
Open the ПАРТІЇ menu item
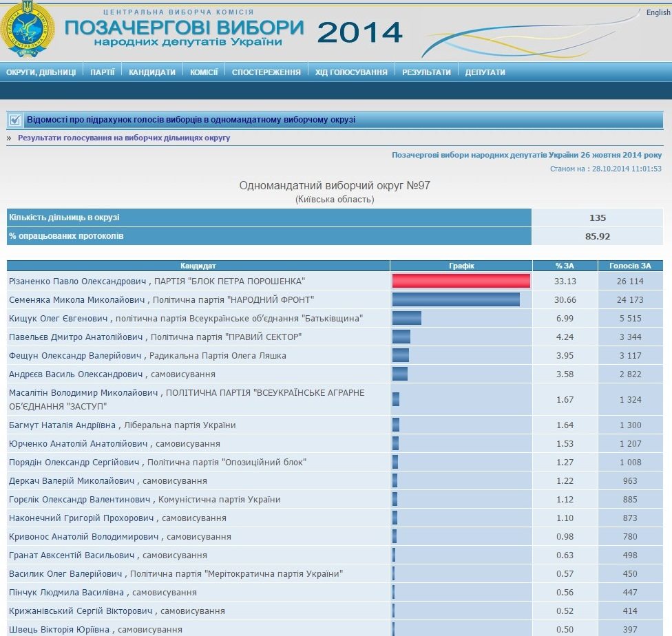[x=103, y=72]
